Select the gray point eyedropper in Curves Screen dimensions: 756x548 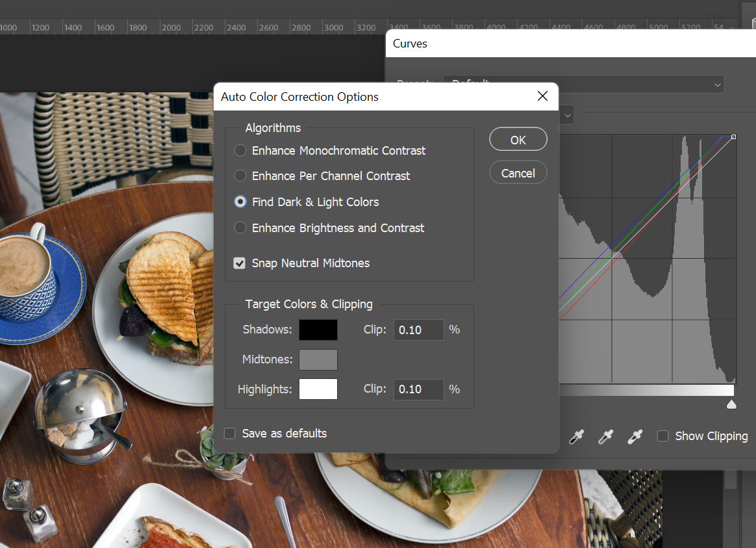[x=605, y=437]
